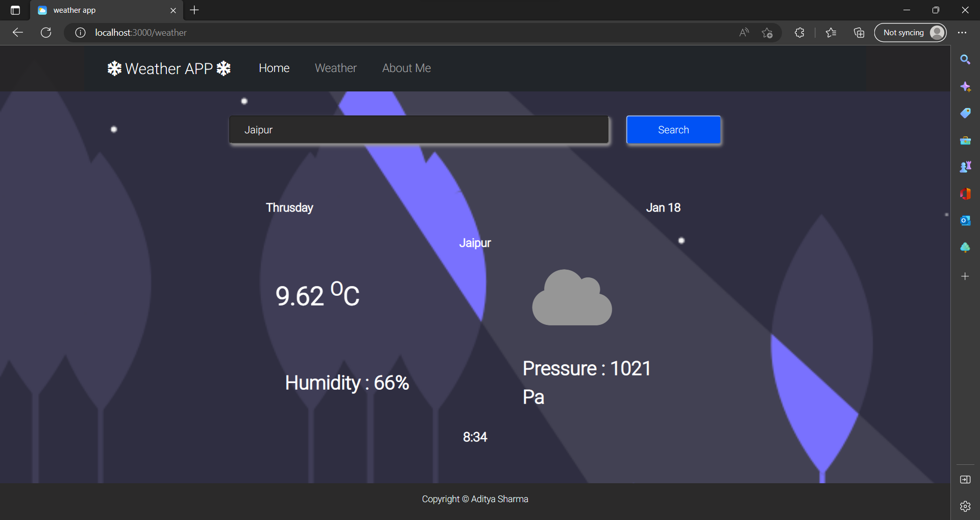980x520 pixels.
Task: Open Microsoft 365 from the sidebar
Action: pyautogui.click(x=965, y=194)
